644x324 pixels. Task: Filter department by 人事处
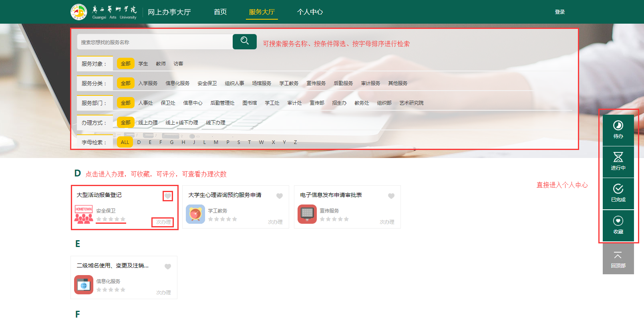coord(146,103)
